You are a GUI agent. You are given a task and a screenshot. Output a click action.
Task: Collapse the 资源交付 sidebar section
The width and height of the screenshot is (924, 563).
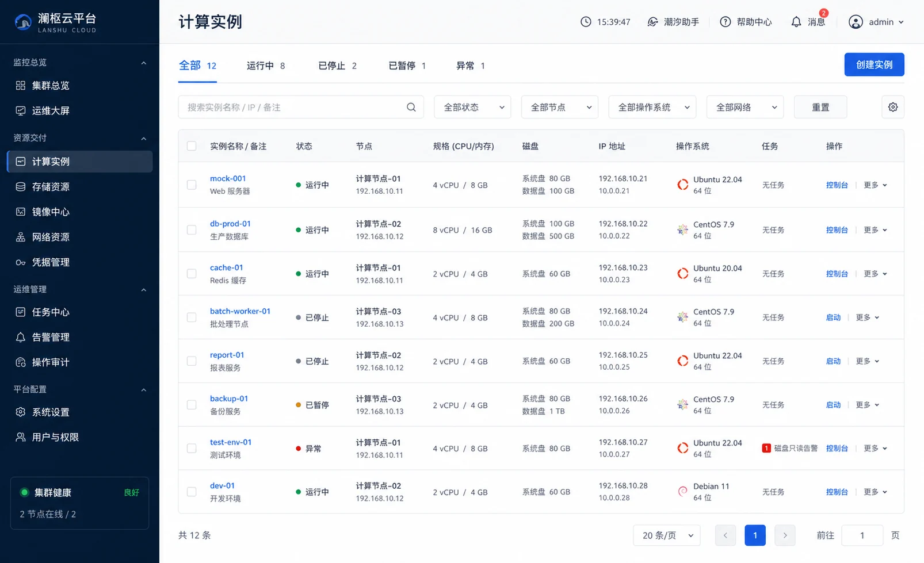click(143, 138)
